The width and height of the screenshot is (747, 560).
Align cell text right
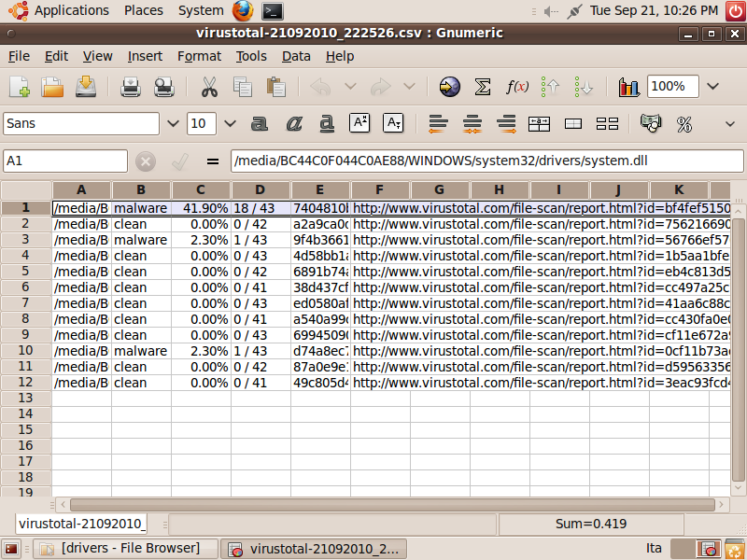click(x=506, y=124)
